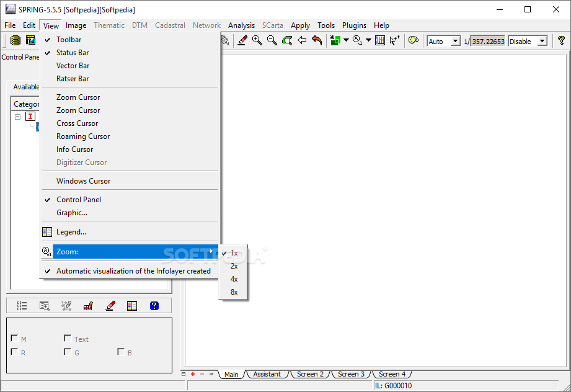Switch to the Assistant tab
Image resolution: width=571 pixels, height=392 pixels.
click(267, 374)
